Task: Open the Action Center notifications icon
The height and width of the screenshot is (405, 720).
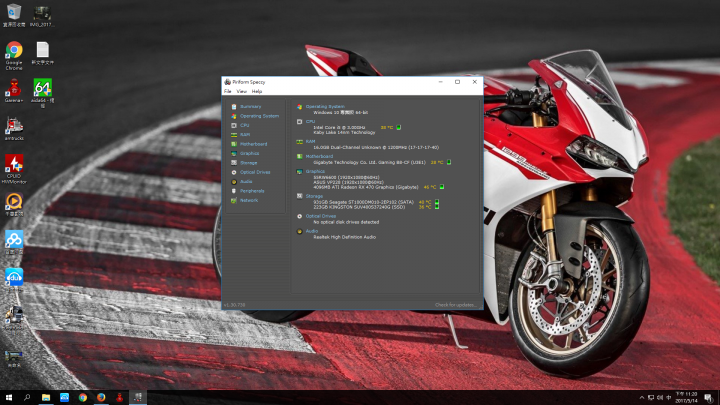Action: coord(709,398)
